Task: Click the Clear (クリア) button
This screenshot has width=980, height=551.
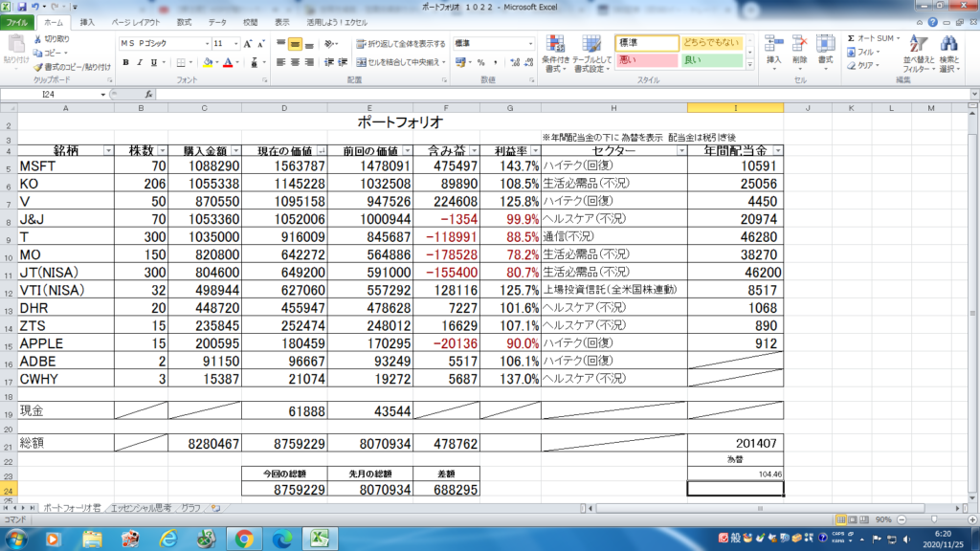Action: coord(864,66)
